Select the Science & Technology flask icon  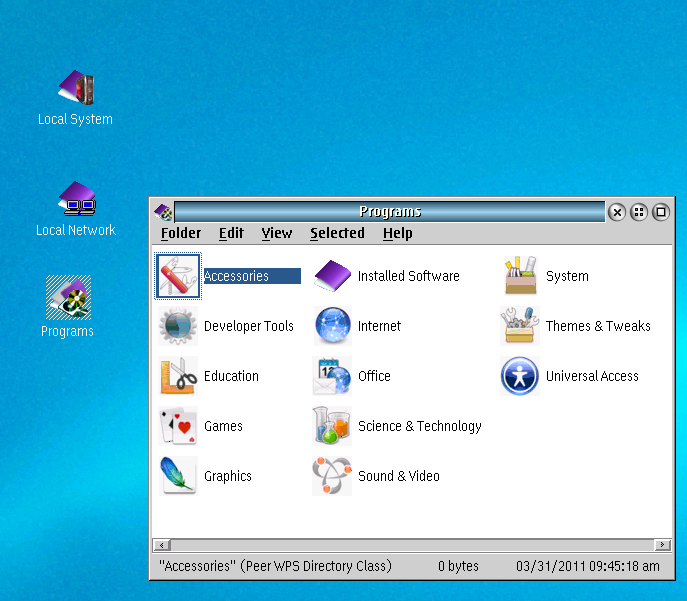(x=333, y=426)
